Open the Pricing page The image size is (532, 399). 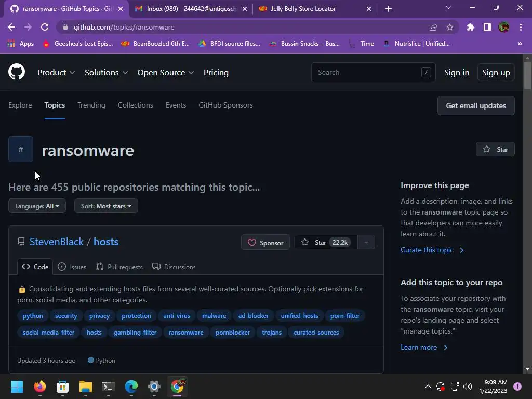point(216,72)
